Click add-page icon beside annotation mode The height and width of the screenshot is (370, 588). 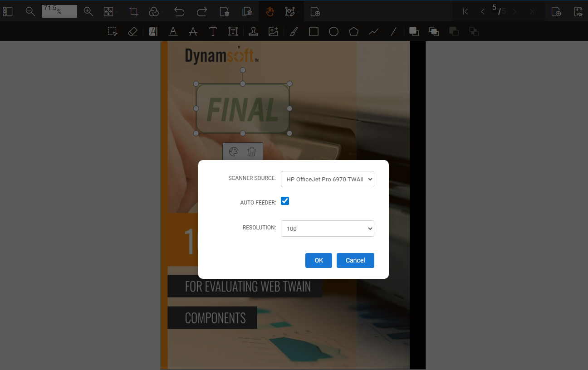pyautogui.click(x=315, y=12)
